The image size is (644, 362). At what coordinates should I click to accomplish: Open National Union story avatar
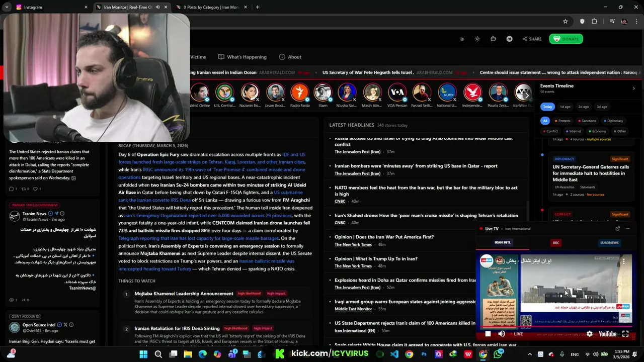pos(447,93)
